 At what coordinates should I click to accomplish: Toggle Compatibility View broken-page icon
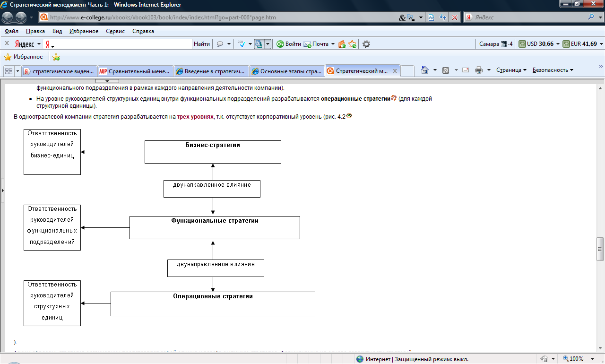pos(432,17)
